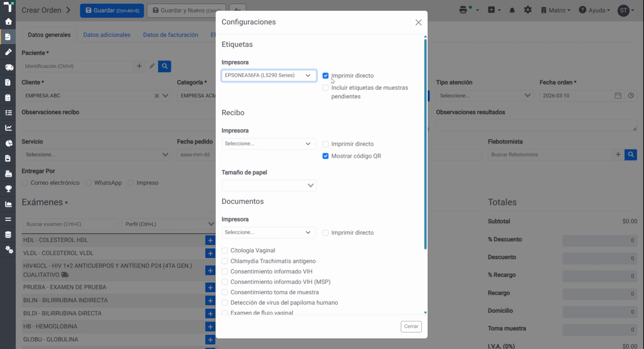Focus the Buscar examen search field
644x349 pixels.
tap(71, 224)
